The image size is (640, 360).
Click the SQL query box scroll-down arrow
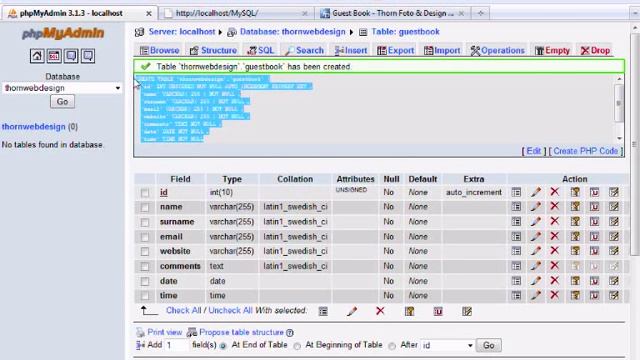point(619,138)
